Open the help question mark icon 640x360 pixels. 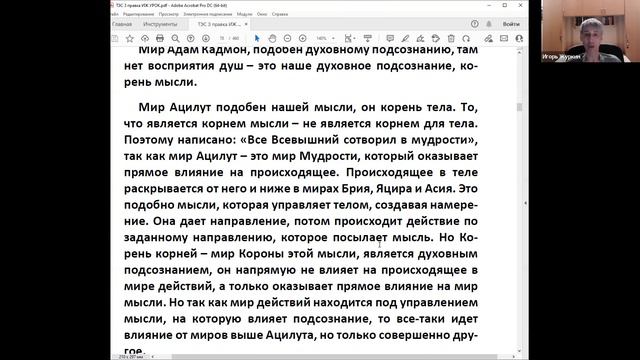[x=475, y=24]
